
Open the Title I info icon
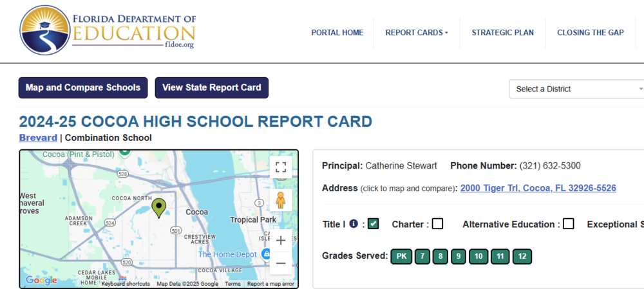point(354,224)
